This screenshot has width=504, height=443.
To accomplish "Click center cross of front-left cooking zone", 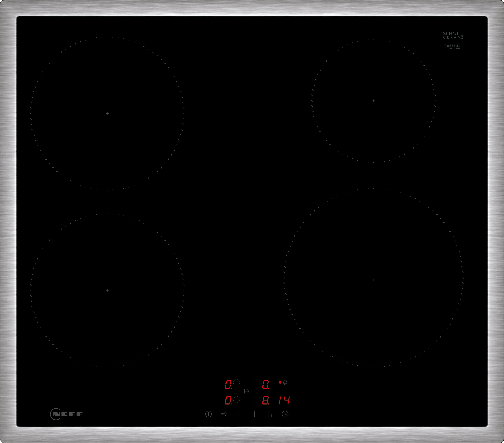I will [x=107, y=290].
